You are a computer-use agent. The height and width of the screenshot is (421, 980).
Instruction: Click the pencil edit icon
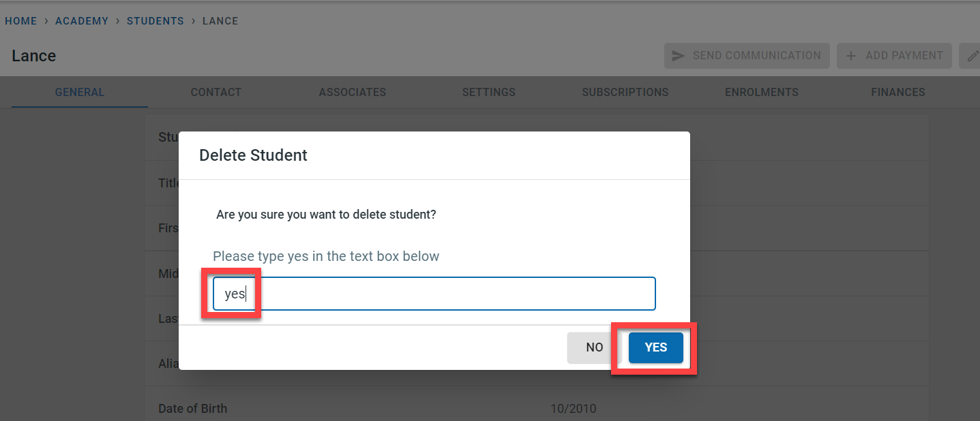972,56
